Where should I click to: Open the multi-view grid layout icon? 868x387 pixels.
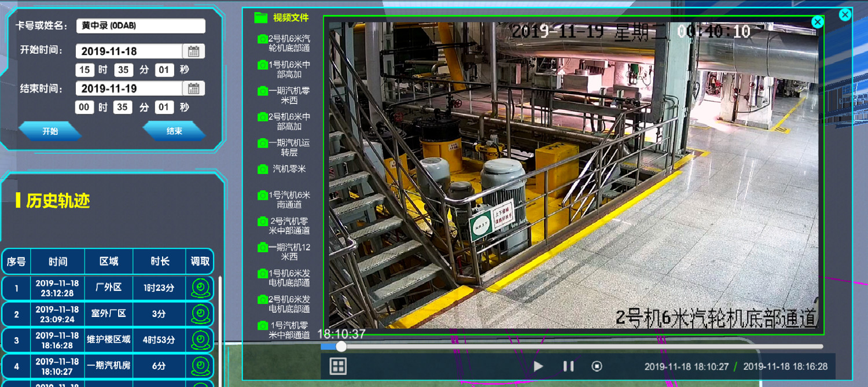[338, 366]
